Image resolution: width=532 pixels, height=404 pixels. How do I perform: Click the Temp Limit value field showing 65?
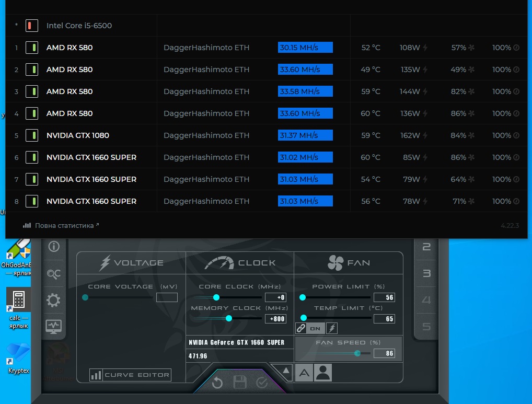384,319
